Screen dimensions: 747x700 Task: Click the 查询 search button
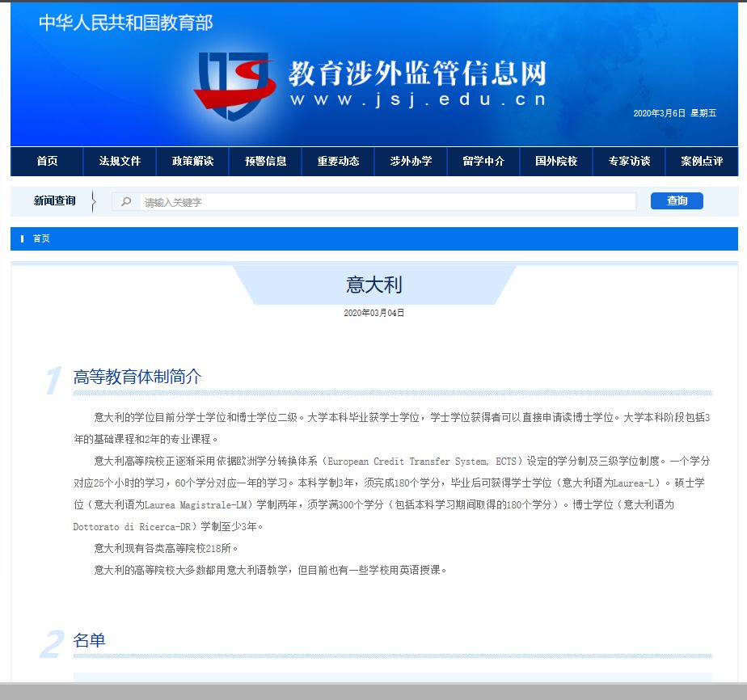point(677,201)
